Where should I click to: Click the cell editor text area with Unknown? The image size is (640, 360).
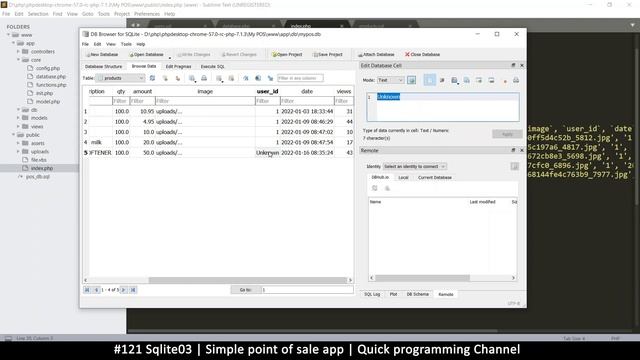point(443,107)
